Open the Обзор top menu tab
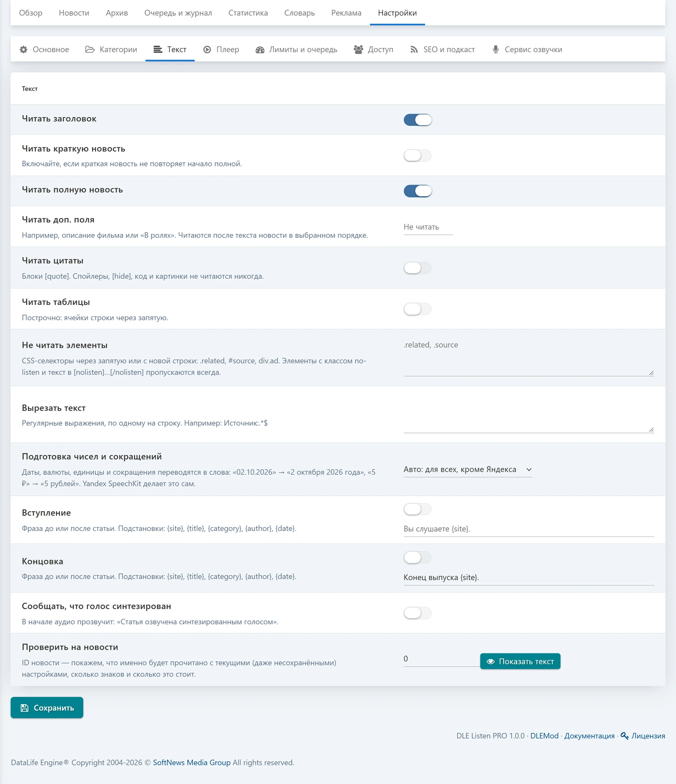 pos(31,13)
